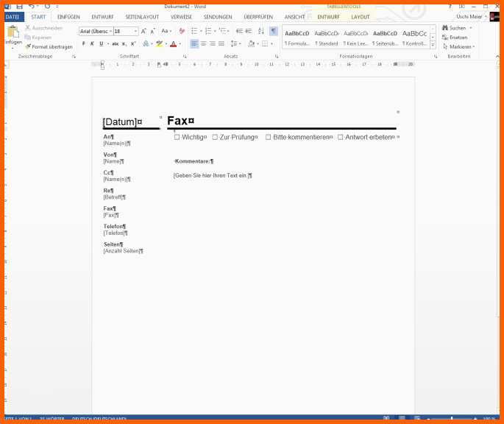The width and height of the screenshot is (504, 424).
Task: Click the Einfügen paste icon
Action: pos(13,32)
